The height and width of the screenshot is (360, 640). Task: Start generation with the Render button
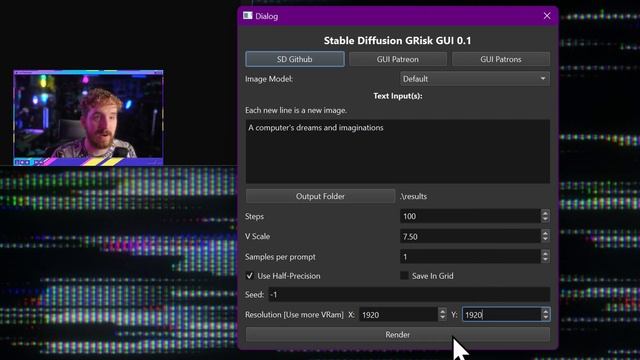pos(398,335)
